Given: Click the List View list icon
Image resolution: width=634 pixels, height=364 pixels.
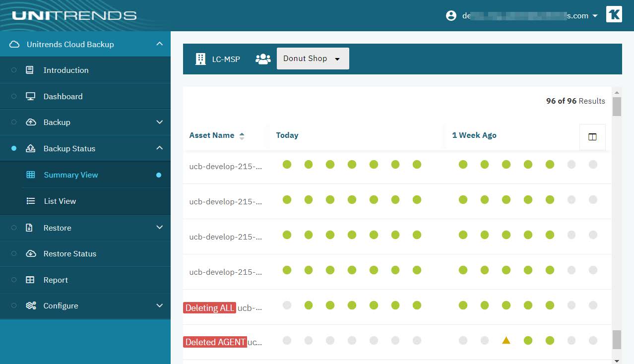Looking at the screenshot, I should coord(30,201).
